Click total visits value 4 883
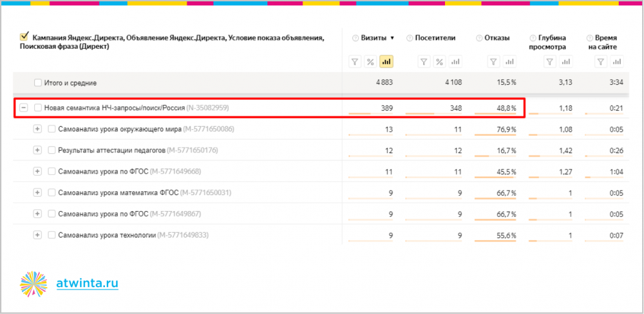 pos(384,82)
